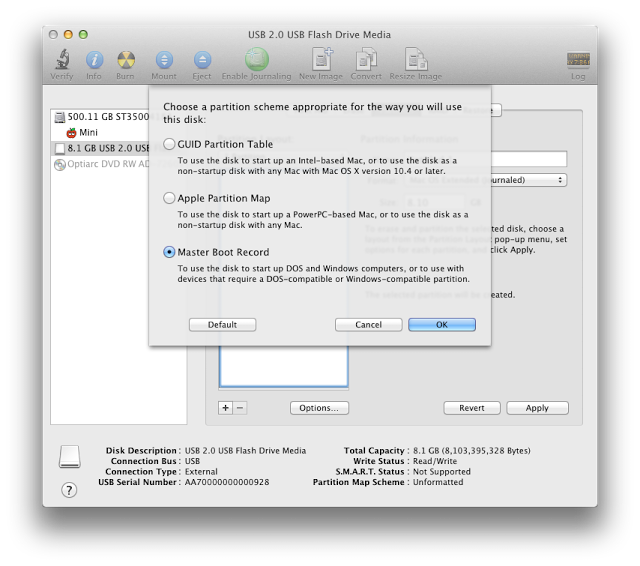Click the Burn toolbar icon
Image resolution: width=640 pixels, height=566 pixels.
tap(126, 60)
